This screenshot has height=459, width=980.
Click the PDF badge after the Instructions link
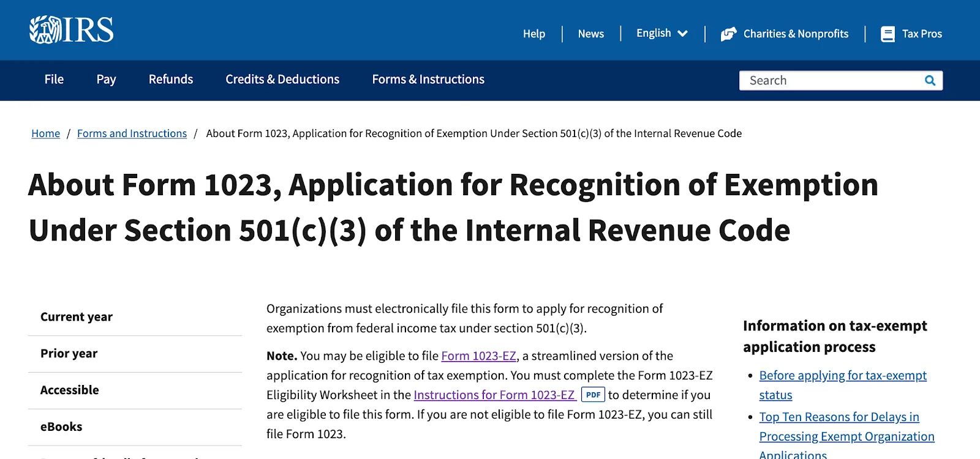[x=593, y=395]
